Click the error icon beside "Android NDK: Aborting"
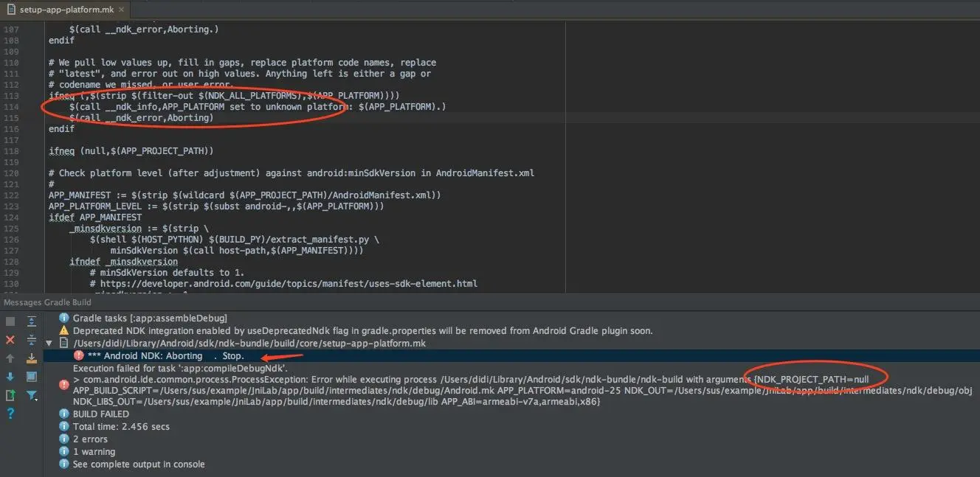This screenshot has height=477, width=980. tap(78, 355)
